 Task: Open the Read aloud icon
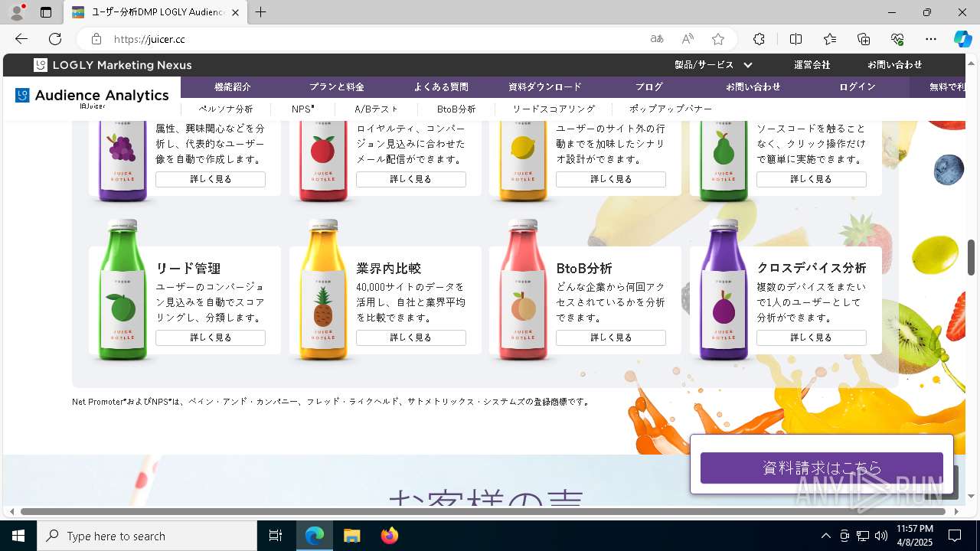pos(688,39)
